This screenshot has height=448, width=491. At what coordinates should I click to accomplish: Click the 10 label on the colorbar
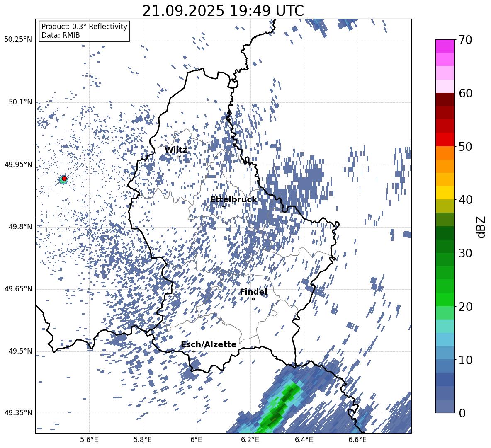click(465, 360)
